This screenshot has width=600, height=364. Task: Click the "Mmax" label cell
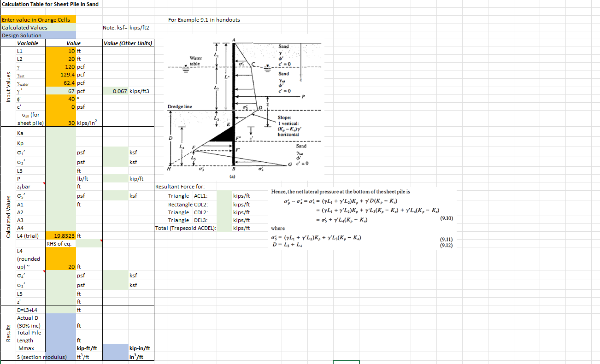(30, 348)
